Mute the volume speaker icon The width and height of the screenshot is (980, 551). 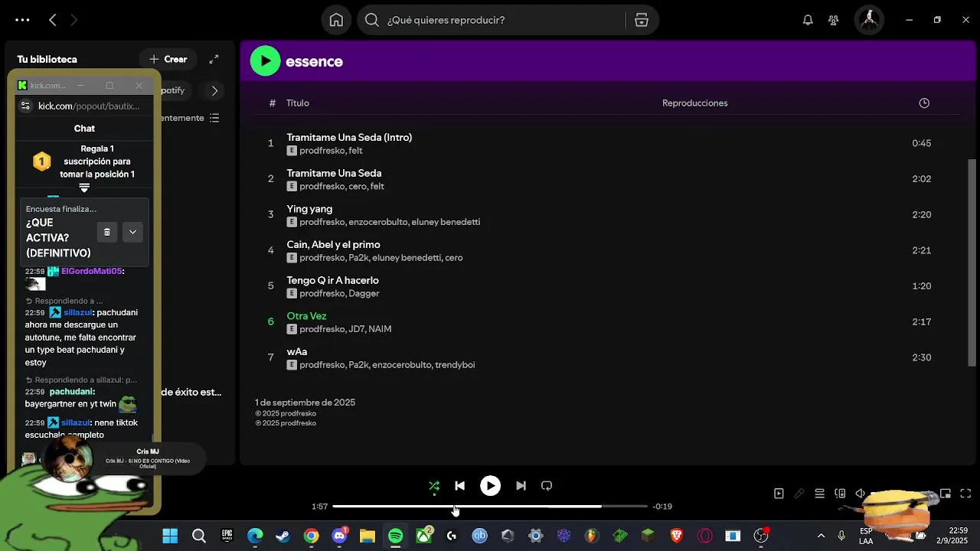pyautogui.click(x=860, y=494)
